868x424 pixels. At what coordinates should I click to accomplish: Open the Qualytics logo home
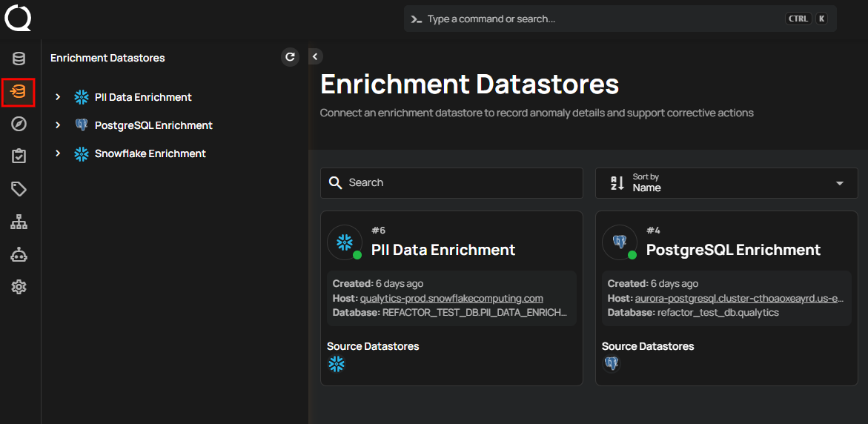(x=19, y=18)
